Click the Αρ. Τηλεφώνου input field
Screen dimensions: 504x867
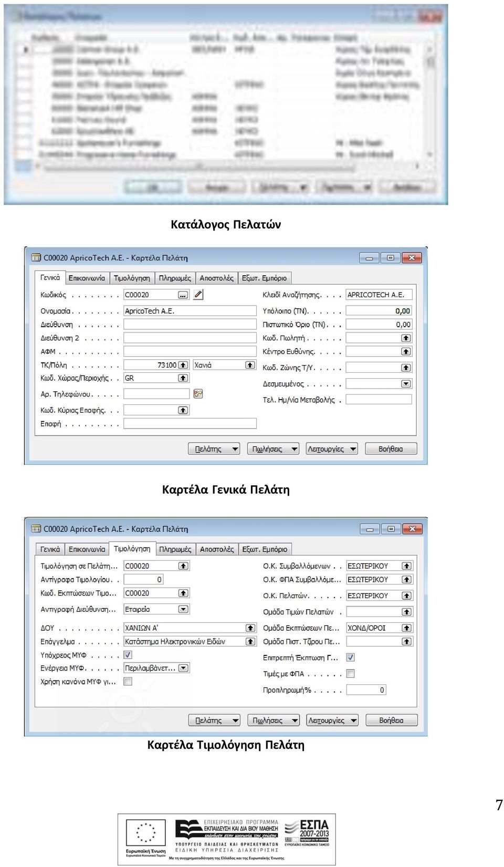tap(156, 394)
